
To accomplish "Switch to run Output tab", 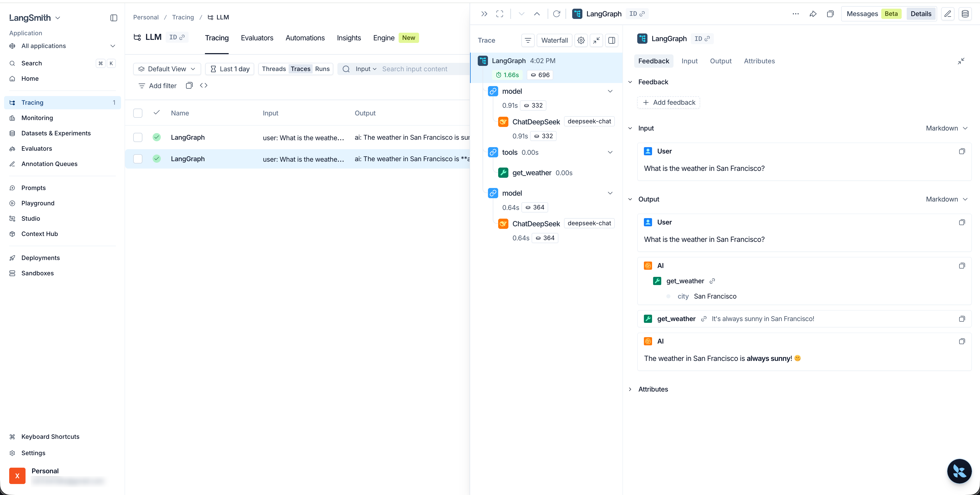I will 720,61.
